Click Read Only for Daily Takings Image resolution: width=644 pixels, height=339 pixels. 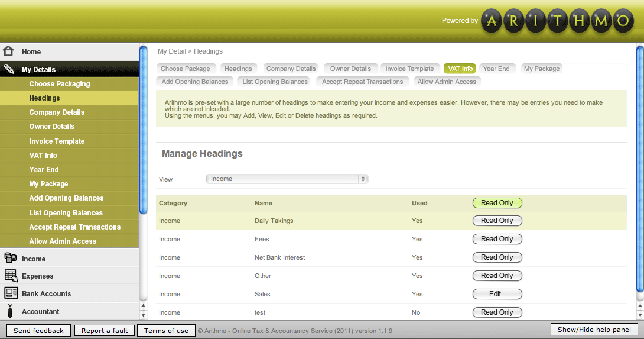point(497,221)
